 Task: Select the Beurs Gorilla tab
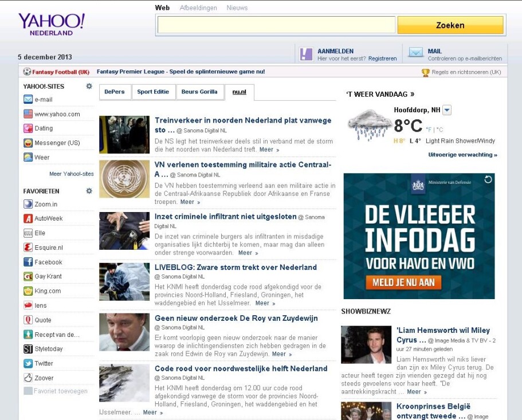199,92
